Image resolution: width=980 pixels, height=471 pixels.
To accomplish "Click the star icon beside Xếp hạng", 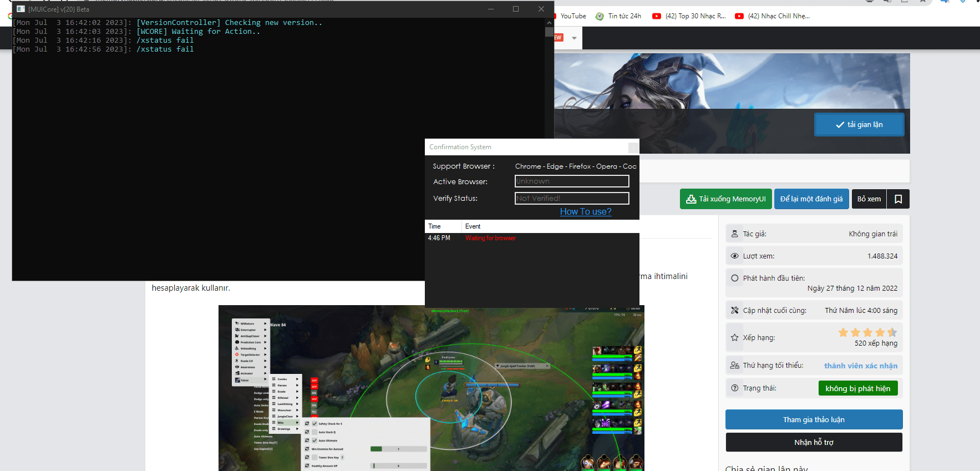I will 735,338.
